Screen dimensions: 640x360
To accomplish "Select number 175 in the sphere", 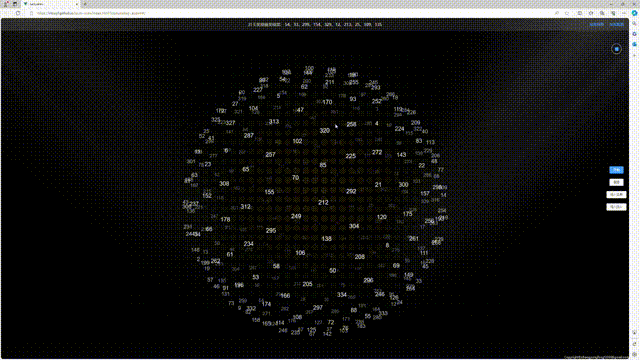I will coord(407,214).
